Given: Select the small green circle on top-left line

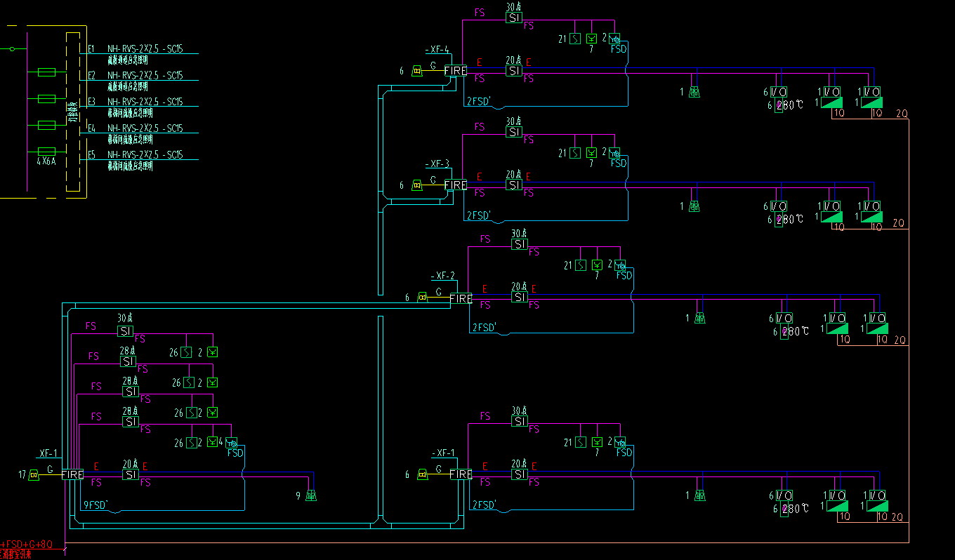Looking at the screenshot, I should tap(11, 49).
